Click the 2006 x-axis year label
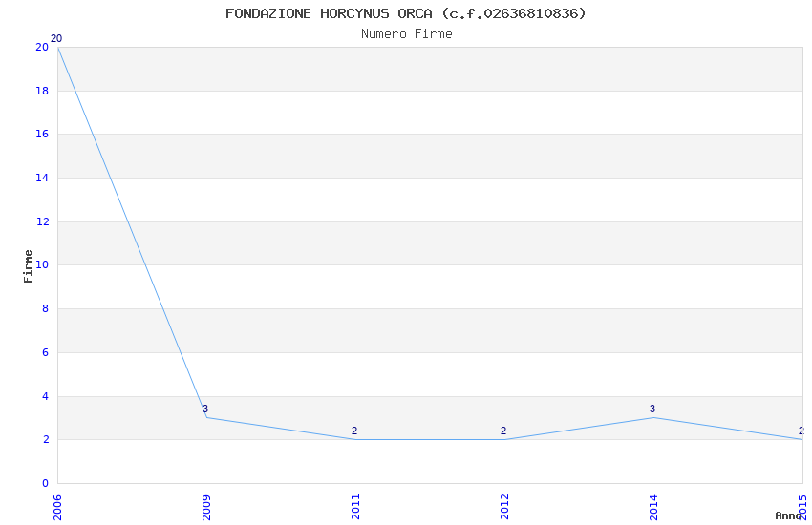The height and width of the screenshot is (525, 812). tap(57, 508)
